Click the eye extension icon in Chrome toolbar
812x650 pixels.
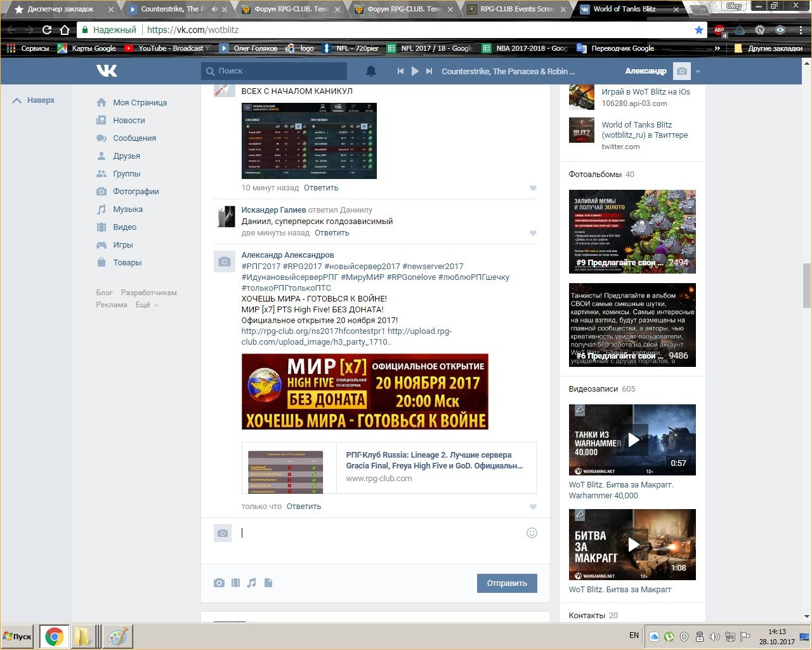click(x=780, y=30)
